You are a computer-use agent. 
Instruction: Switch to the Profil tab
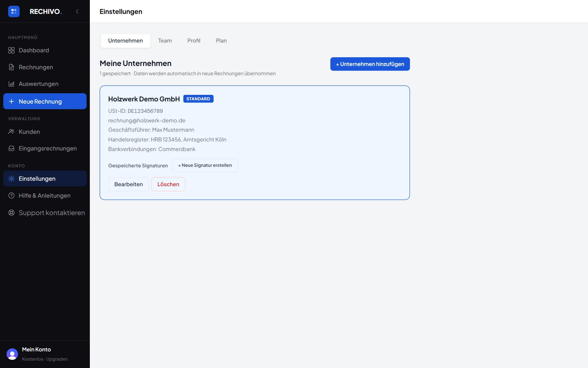coord(194,41)
